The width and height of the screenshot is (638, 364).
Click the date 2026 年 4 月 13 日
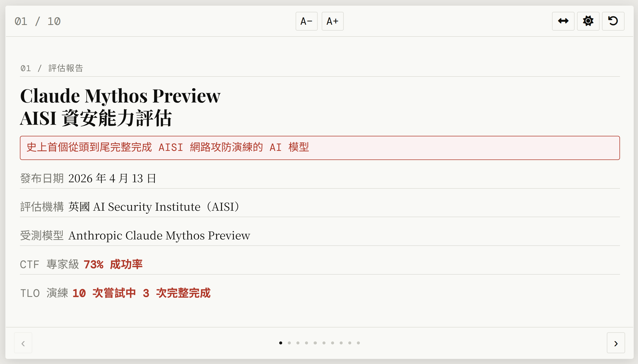click(x=112, y=179)
